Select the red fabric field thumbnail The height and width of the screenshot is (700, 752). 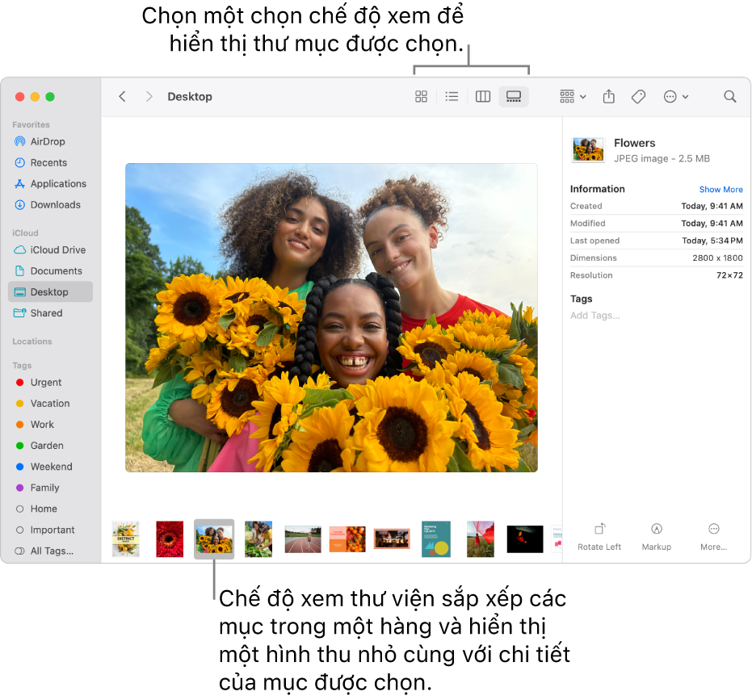coord(480,539)
